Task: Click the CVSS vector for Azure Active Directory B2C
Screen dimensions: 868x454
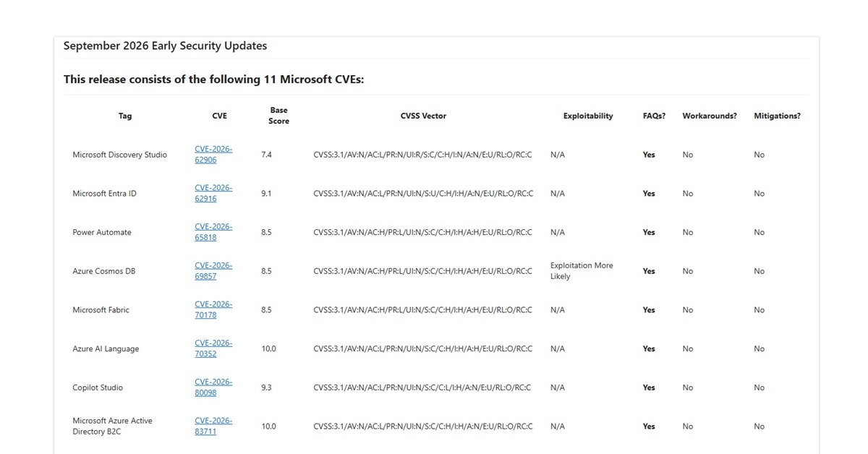Action: click(422, 427)
